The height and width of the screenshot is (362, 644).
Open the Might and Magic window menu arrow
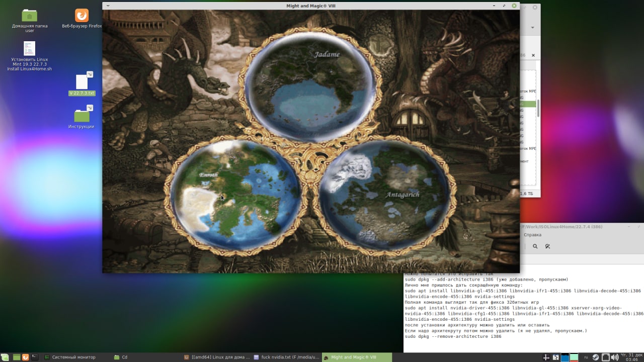click(x=108, y=6)
